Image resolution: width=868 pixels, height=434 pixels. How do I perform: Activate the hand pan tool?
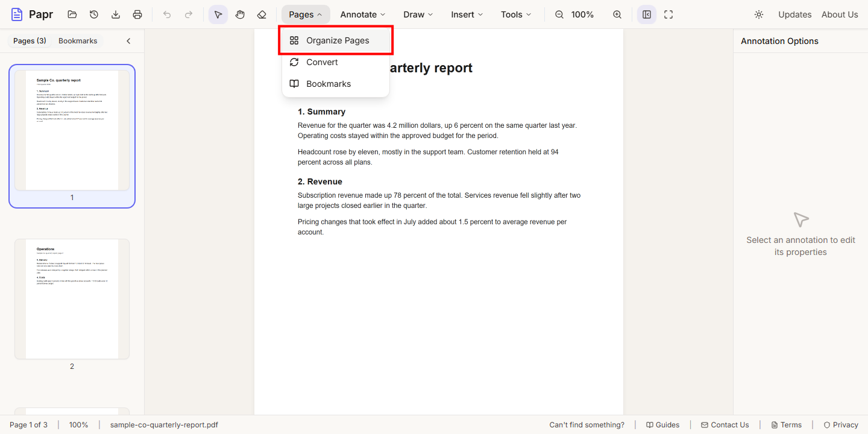[x=240, y=14]
